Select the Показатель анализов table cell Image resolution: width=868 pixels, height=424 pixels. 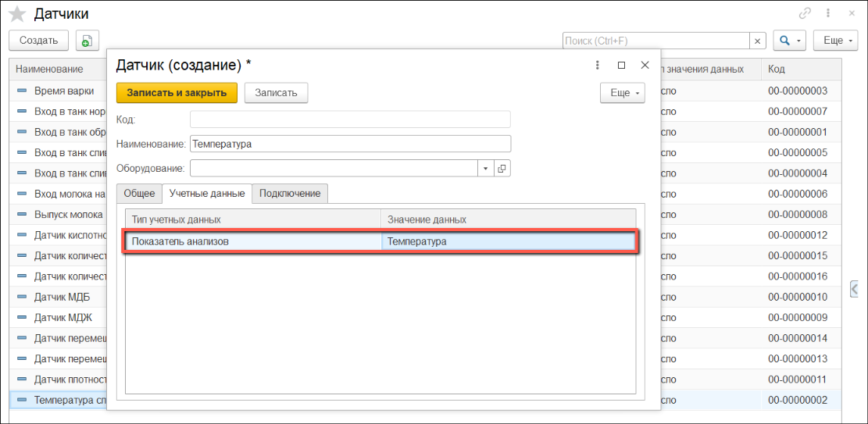(x=252, y=241)
